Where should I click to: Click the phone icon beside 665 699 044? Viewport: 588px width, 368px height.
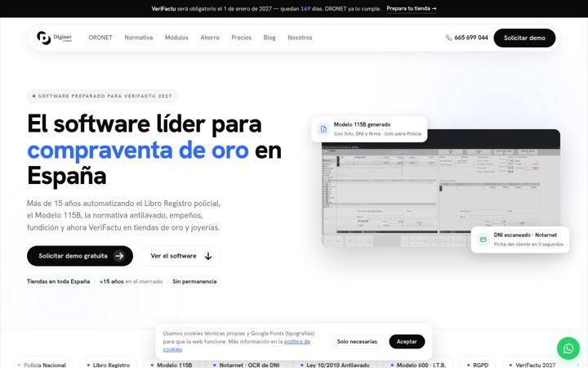(448, 38)
